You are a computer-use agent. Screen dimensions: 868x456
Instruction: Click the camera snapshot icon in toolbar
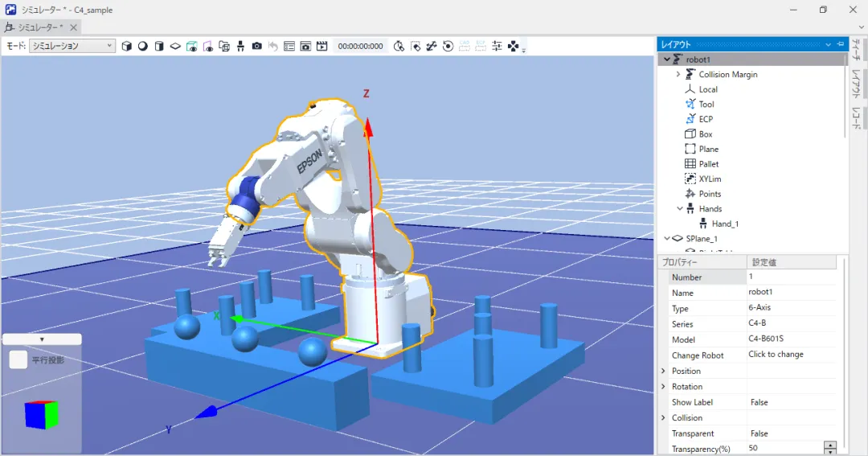[x=256, y=47]
